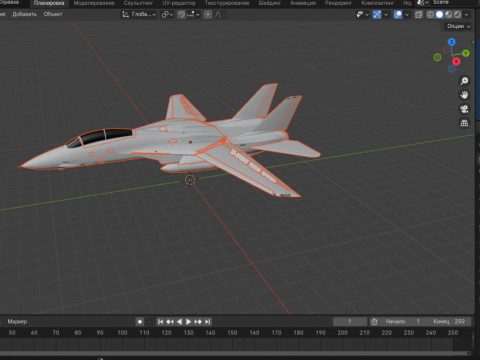Viewport: 480px width, 360px height.
Task: Click frame 200 on the timeline ruler
Action: coord(342,333)
